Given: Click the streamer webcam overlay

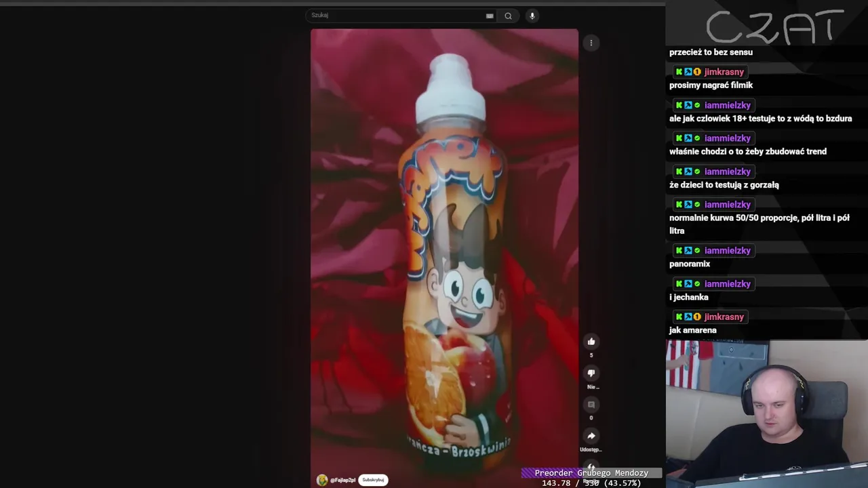Looking at the screenshot, I should 766,413.
